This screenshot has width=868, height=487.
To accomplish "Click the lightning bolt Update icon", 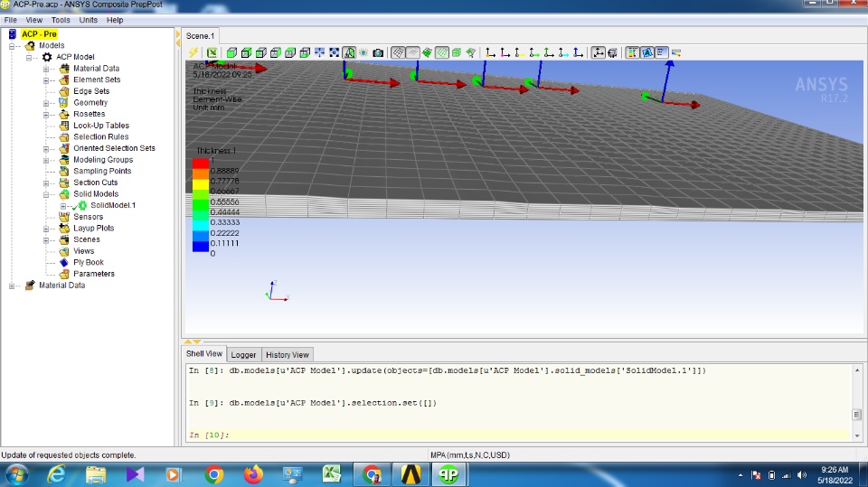I will tap(193, 53).
